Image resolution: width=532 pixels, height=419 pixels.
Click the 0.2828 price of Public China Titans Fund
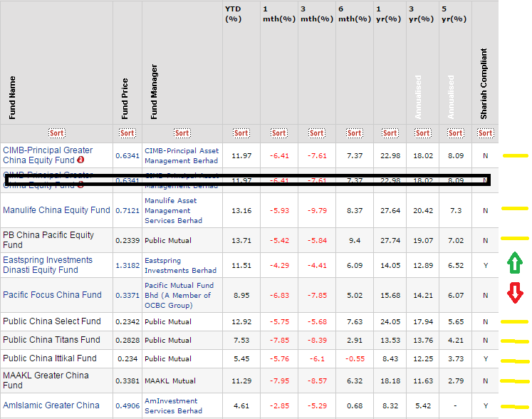(127, 340)
